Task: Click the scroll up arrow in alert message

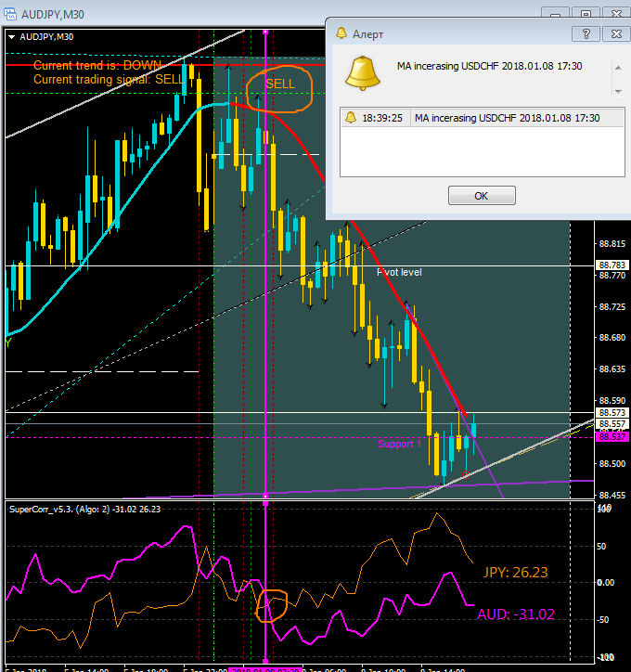Action: (618, 68)
